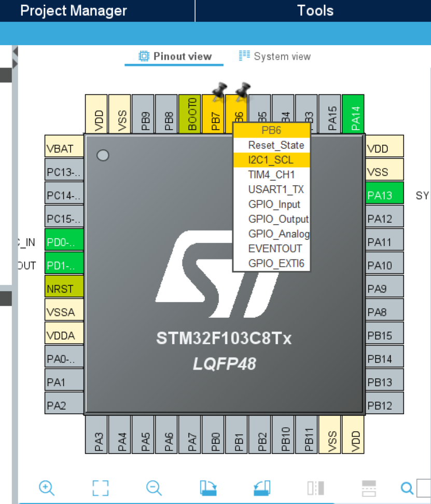This screenshot has width=431, height=504.
Task: Click the PB7 pin on chip
Action: coord(213,114)
